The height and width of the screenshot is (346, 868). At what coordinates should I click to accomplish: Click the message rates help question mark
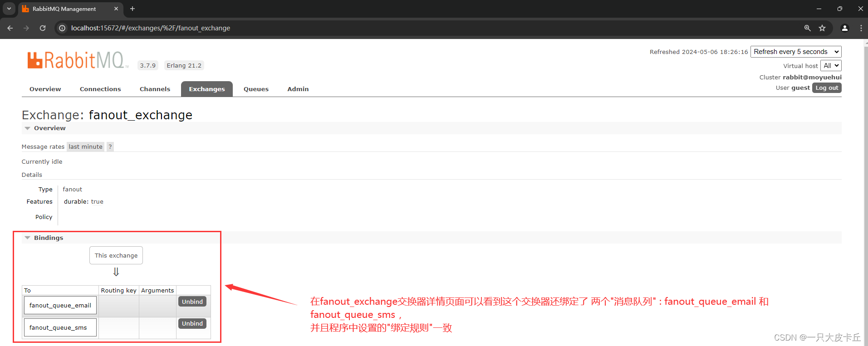110,146
